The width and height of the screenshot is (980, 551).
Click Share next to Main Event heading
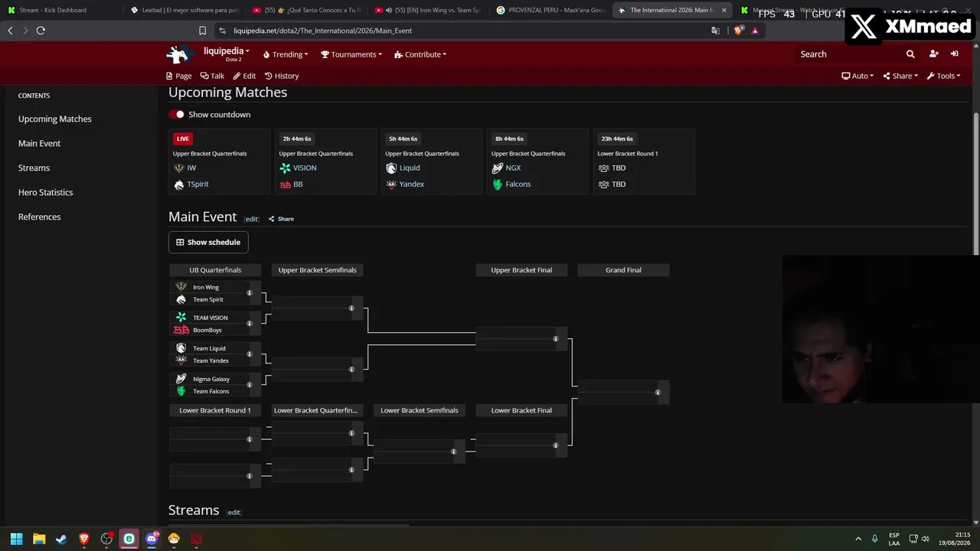(281, 219)
